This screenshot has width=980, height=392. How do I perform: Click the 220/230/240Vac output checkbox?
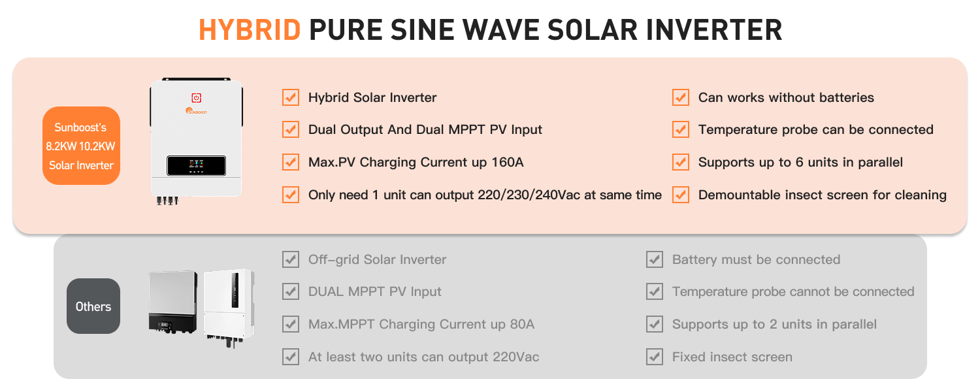click(x=291, y=195)
